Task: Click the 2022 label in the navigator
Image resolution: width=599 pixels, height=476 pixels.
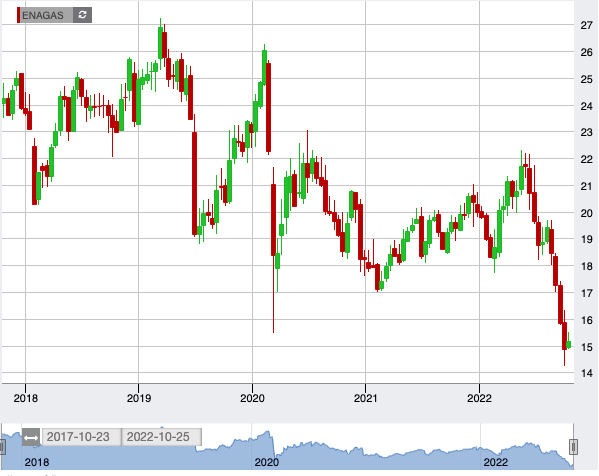Action: coord(495,462)
